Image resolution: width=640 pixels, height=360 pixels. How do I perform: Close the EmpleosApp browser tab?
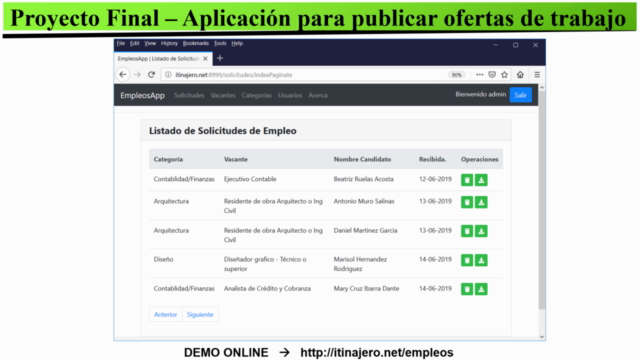point(205,59)
